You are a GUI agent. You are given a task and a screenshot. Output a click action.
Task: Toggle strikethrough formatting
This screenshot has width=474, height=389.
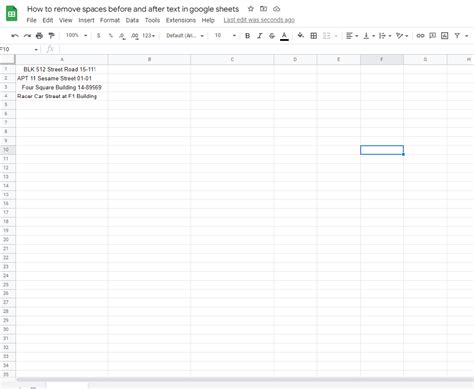click(x=272, y=36)
